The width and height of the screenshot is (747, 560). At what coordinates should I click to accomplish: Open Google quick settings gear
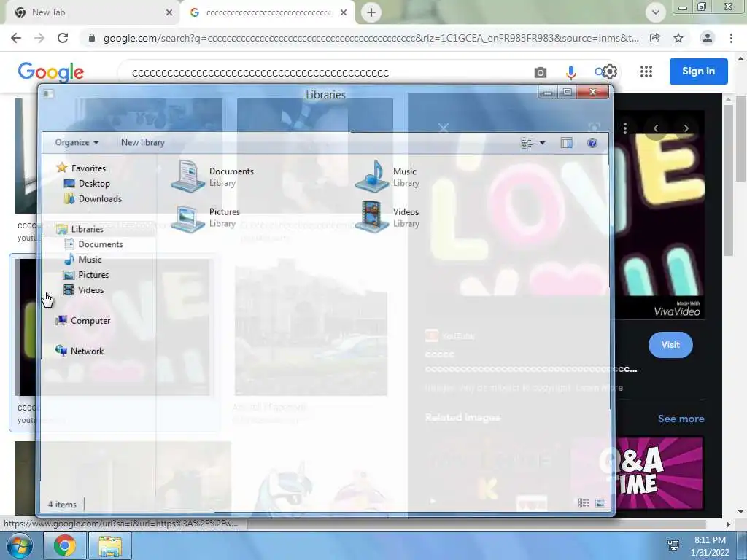[610, 71]
